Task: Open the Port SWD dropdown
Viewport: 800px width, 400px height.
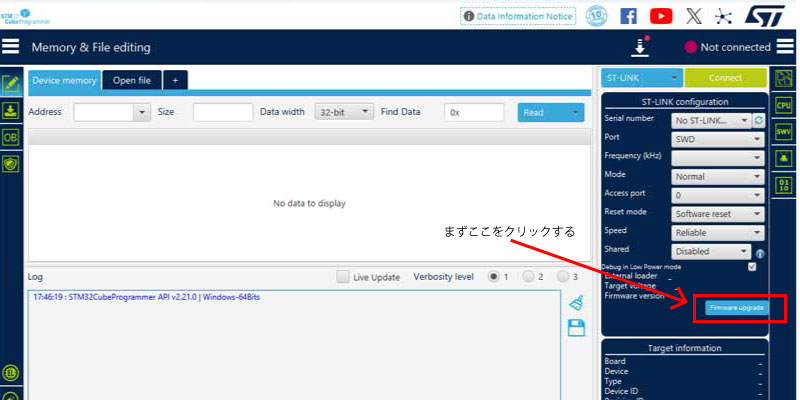Action: point(717,139)
